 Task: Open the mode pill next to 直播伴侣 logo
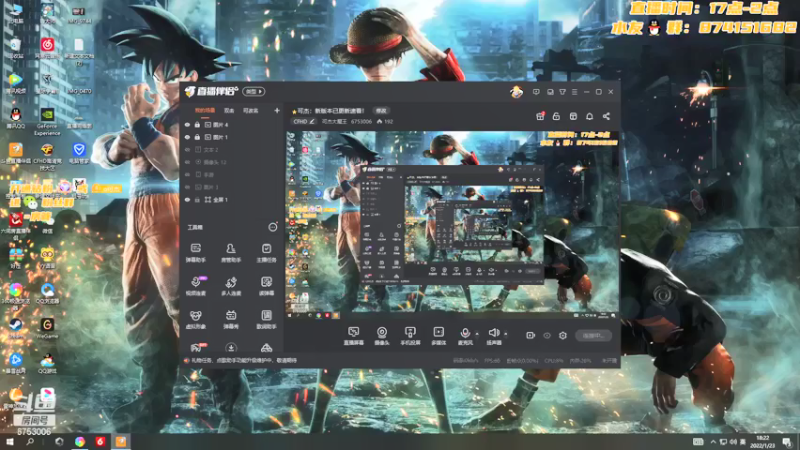(254, 92)
